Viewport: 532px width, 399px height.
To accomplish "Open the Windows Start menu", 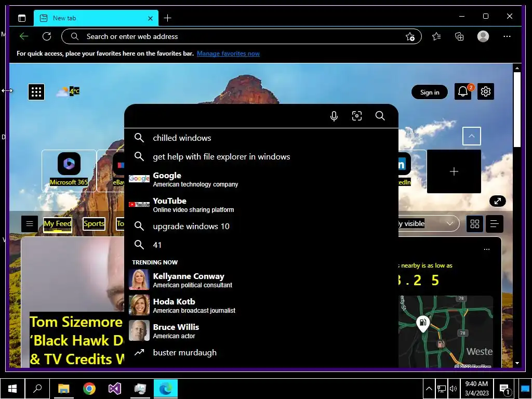I will (x=12, y=389).
